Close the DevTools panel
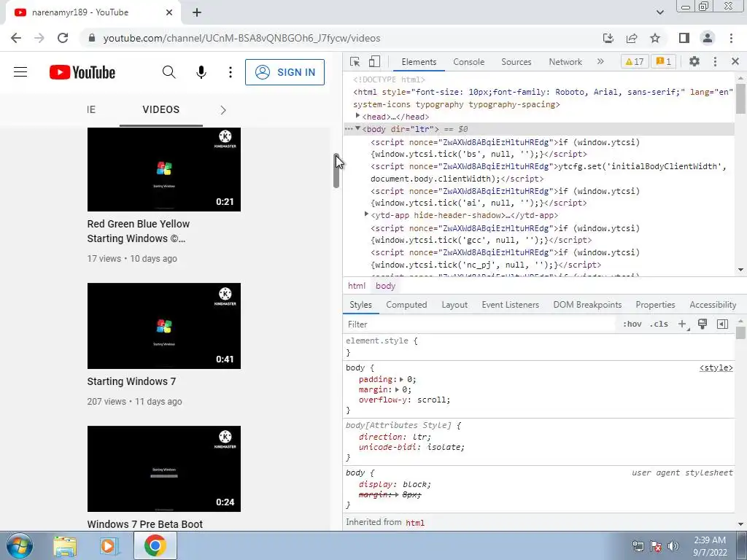Screen dimensions: 747x560 [x=735, y=61]
